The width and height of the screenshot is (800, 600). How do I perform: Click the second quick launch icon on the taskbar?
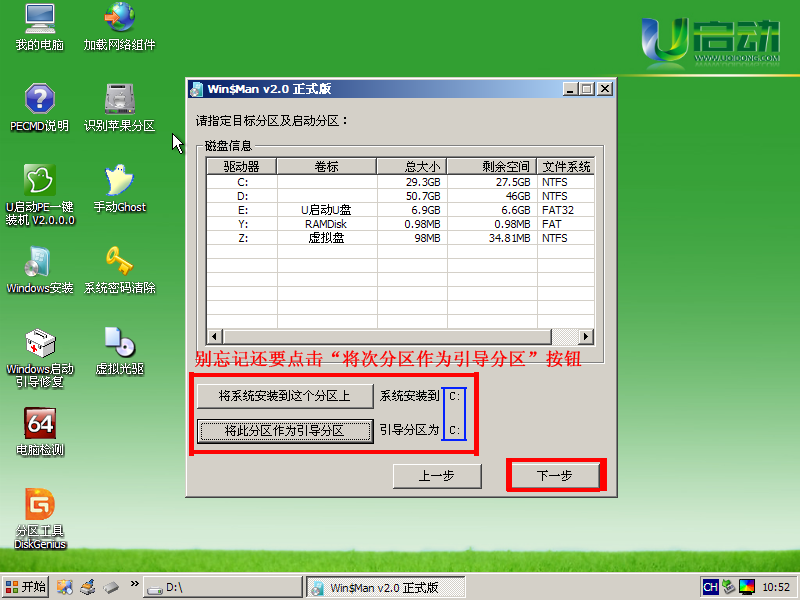coord(88,587)
